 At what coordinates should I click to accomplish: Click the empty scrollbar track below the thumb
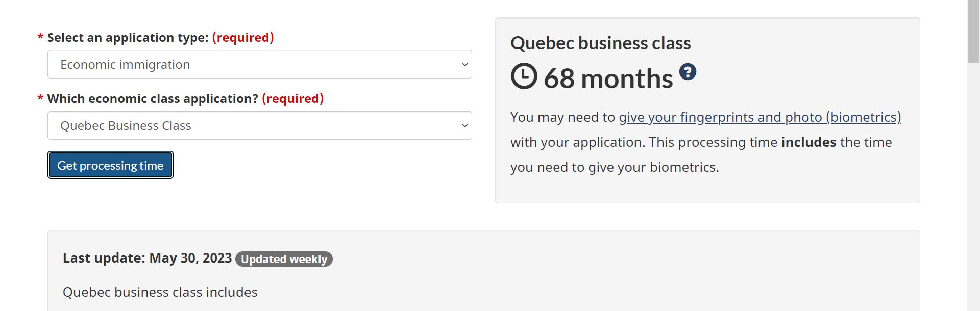[973, 194]
